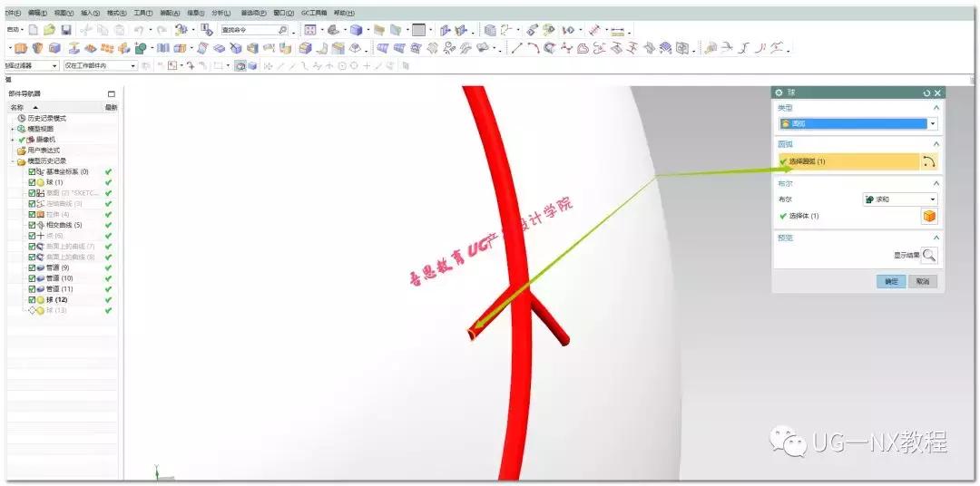Click the reset icon in the 球 dialog title

point(926,92)
